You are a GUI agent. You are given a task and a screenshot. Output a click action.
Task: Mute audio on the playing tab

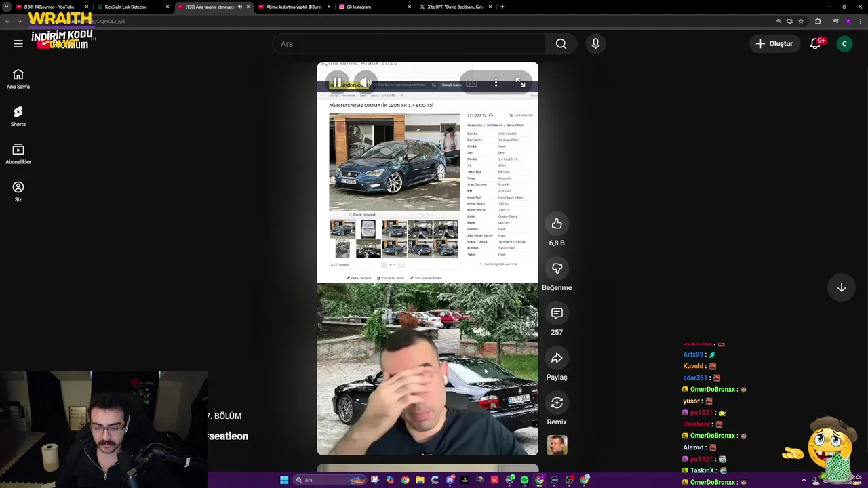(239, 7)
